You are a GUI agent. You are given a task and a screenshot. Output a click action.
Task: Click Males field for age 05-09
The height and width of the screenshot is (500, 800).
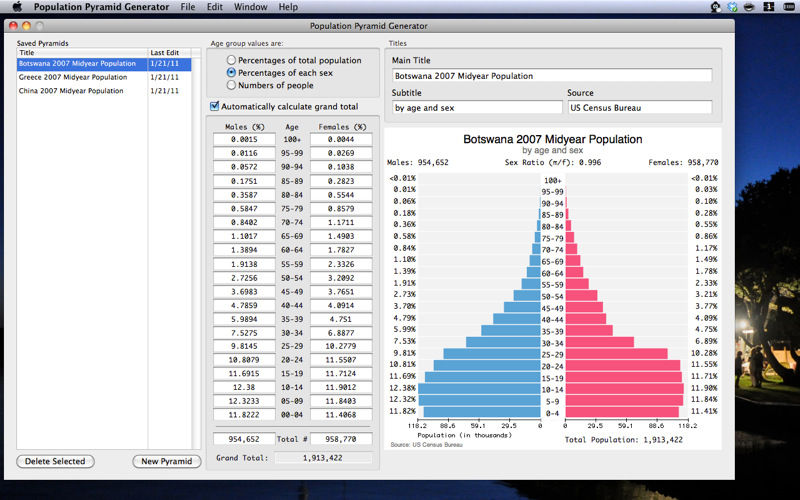(x=244, y=401)
